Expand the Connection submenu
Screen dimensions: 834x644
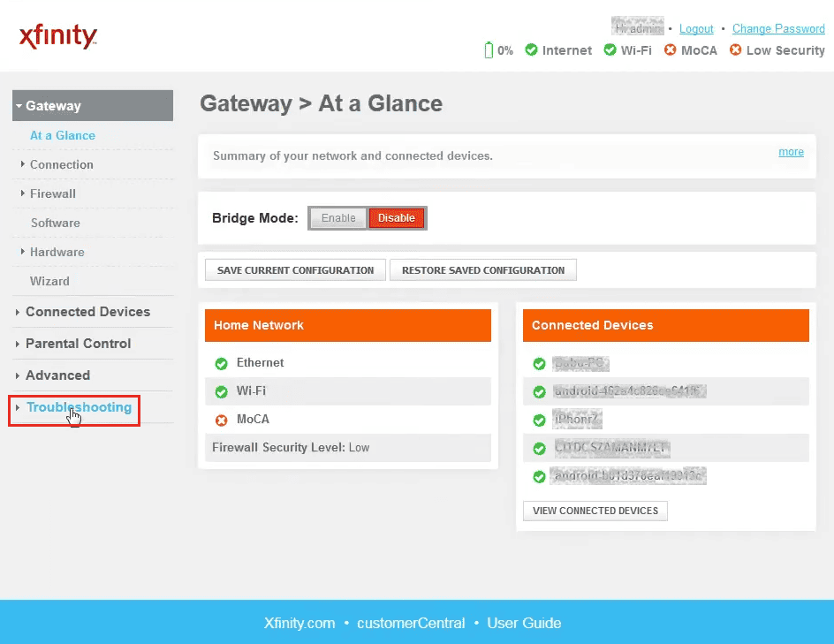[x=61, y=164]
